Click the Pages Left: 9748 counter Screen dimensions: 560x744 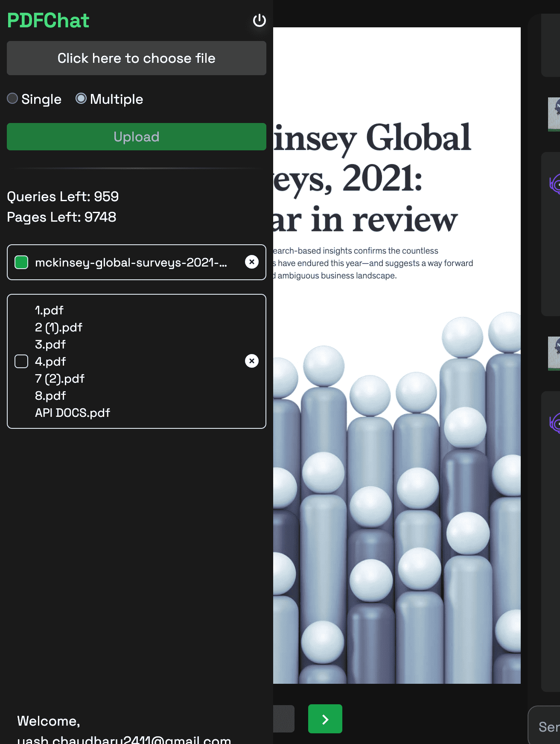[x=61, y=217]
